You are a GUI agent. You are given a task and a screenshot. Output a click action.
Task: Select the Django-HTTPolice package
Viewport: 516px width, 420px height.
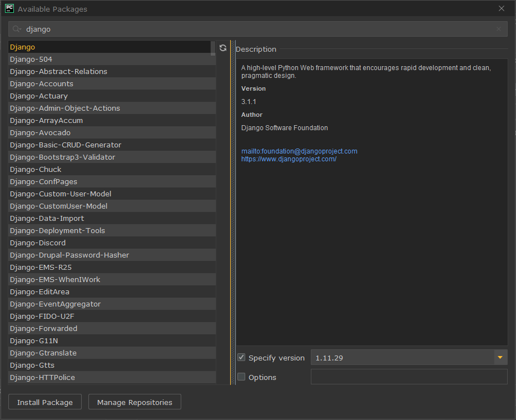point(112,377)
